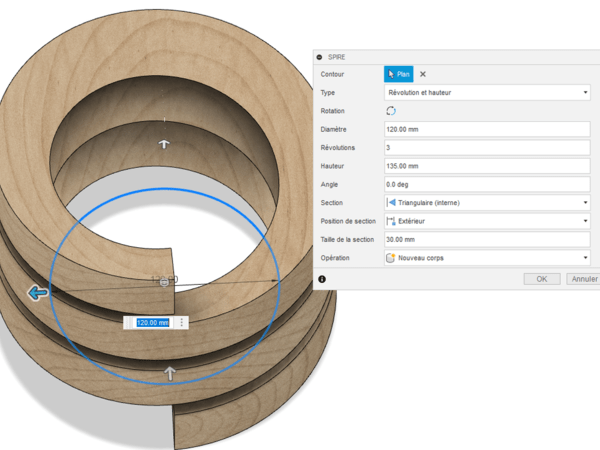
Task: Open the Section dropdown 'Triangulaire (interne)'
Action: (x=488, y=202)
